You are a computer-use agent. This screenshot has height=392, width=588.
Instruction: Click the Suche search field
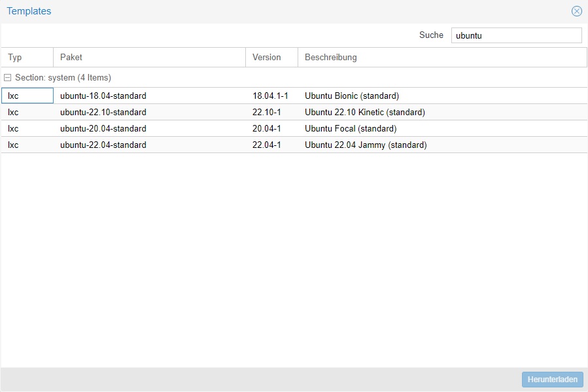pos(516,35)
